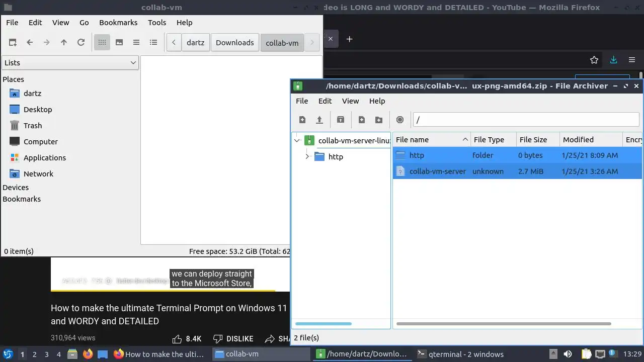Extract archive contents icon
This screenshot has width=644, height=362.
click(x=341, y=120)
